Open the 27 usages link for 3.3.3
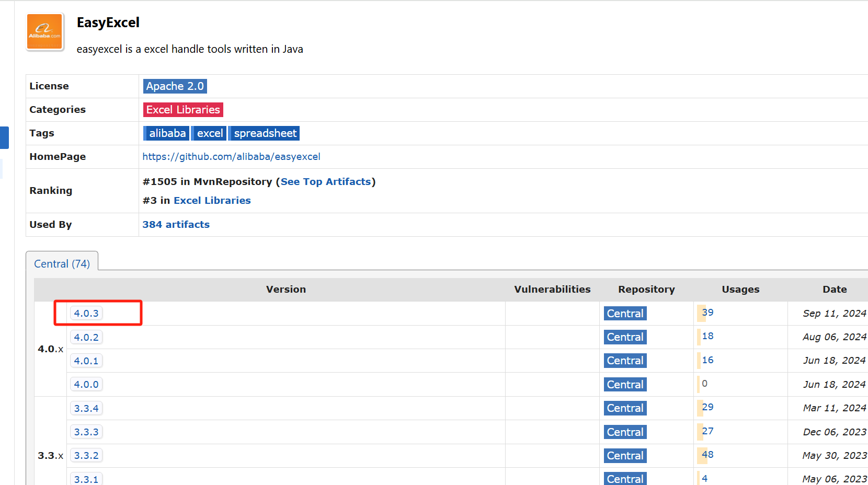The height and width of the screenshot is (485, 868). click(x=707, y=431)
